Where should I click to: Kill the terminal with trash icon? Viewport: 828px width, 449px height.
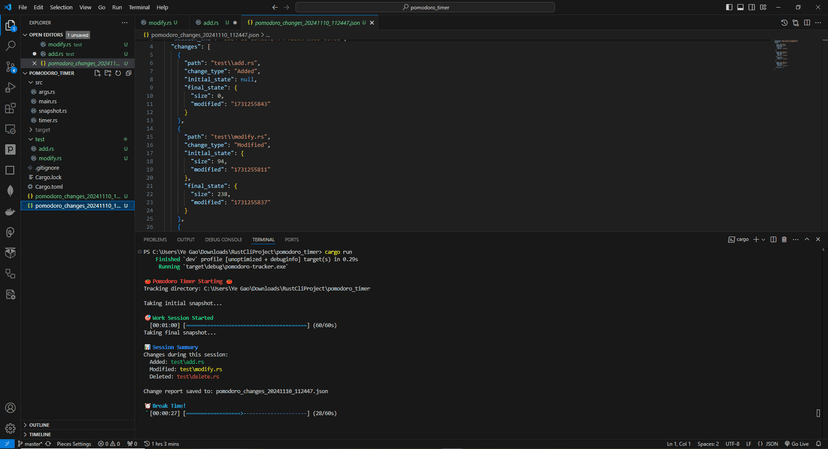click(784, 240)
